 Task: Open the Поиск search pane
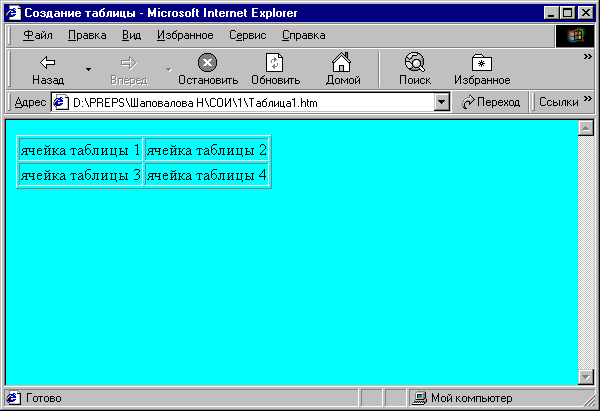415,70
